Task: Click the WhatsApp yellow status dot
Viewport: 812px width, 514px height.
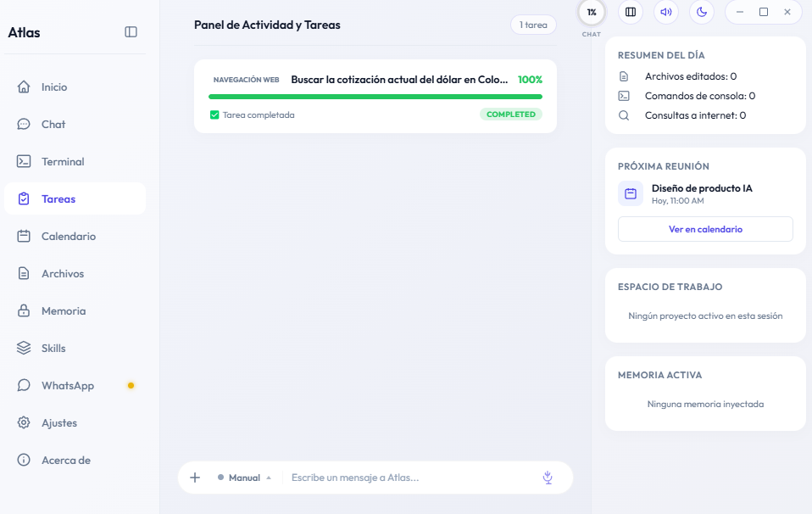Action: [131, 385]
